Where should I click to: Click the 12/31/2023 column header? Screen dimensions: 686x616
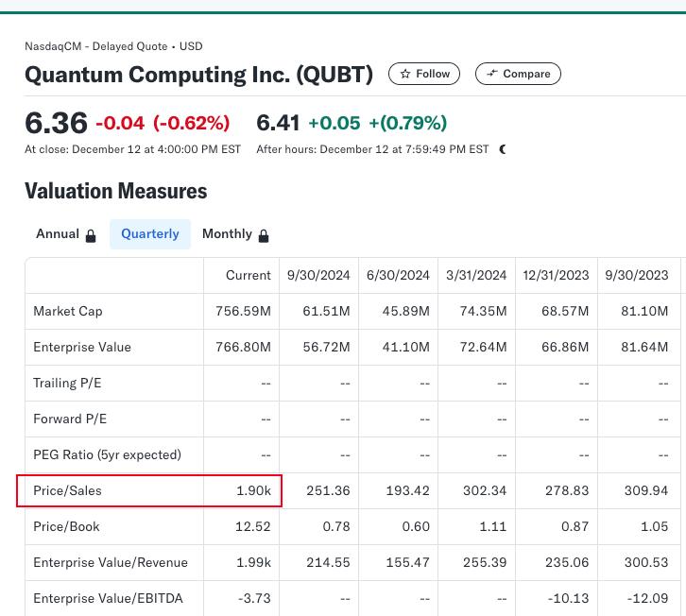pos(557,275)
